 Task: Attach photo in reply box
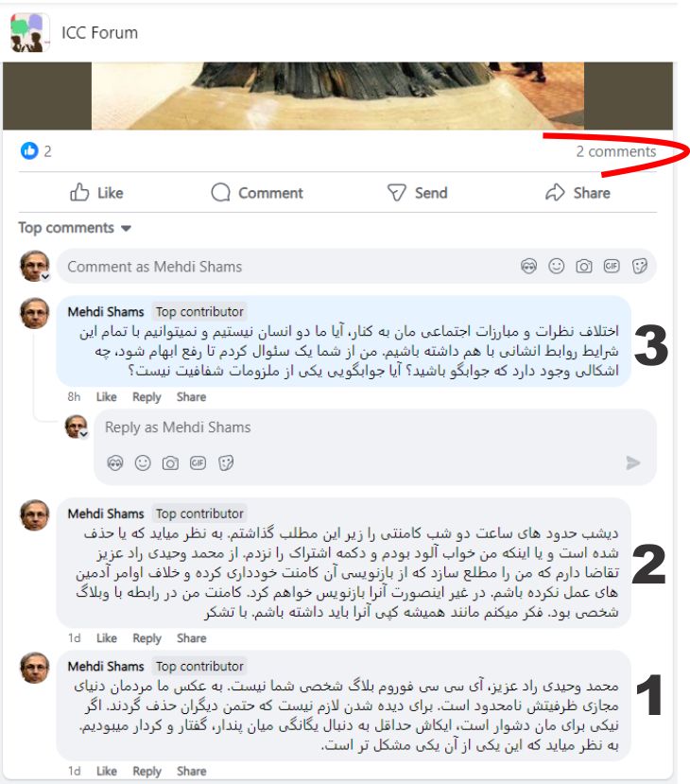[x=170, y=463]
